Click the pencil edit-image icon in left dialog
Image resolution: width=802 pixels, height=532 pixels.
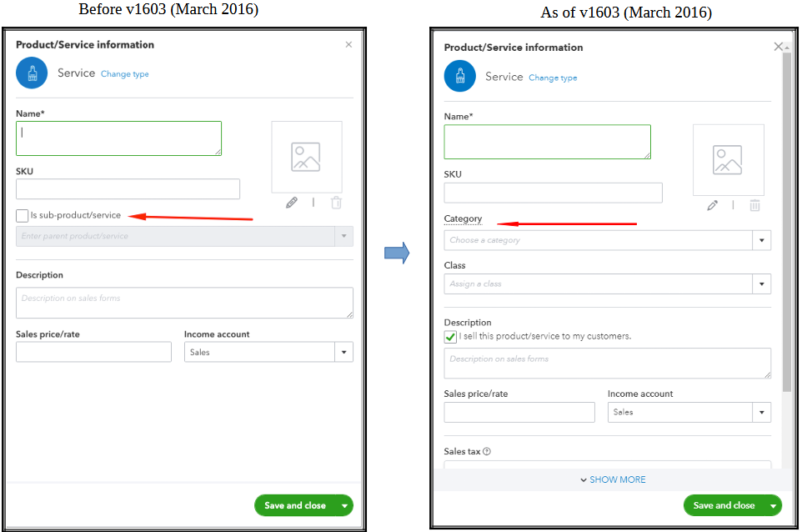pyautogui.click(x=292, y=203)
